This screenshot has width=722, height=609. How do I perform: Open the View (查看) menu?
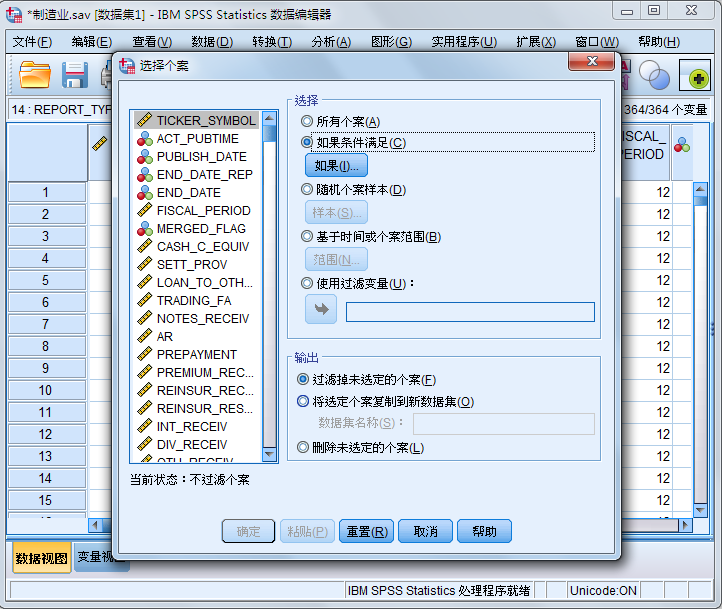[152, 42]
